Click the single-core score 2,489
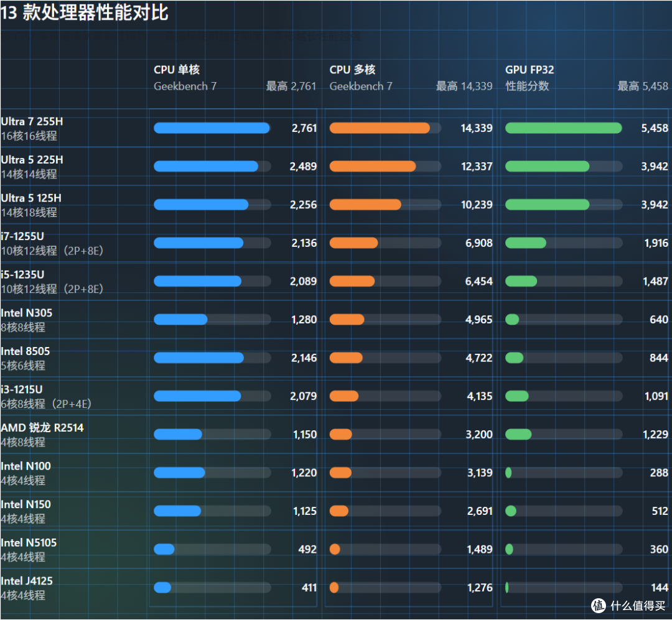The image size is (672, 620). pos(303,166)
